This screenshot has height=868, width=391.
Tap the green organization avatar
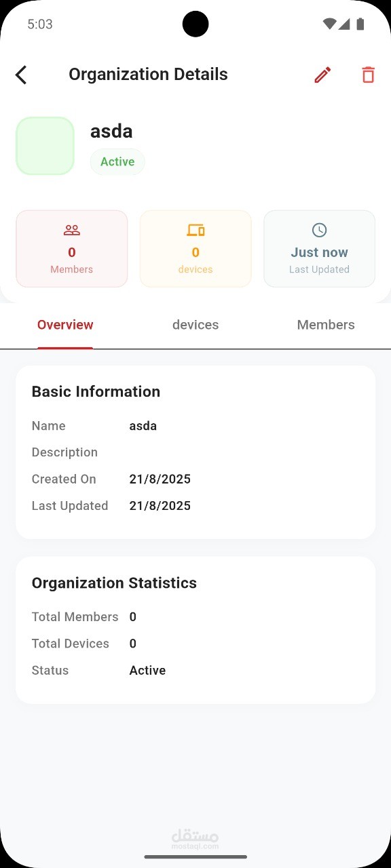point(45,146)
